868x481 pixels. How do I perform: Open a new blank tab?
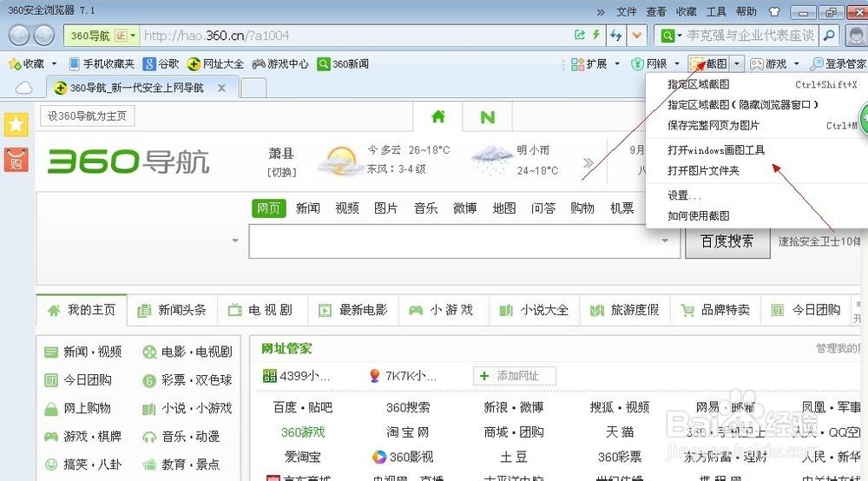click(253, 88)
